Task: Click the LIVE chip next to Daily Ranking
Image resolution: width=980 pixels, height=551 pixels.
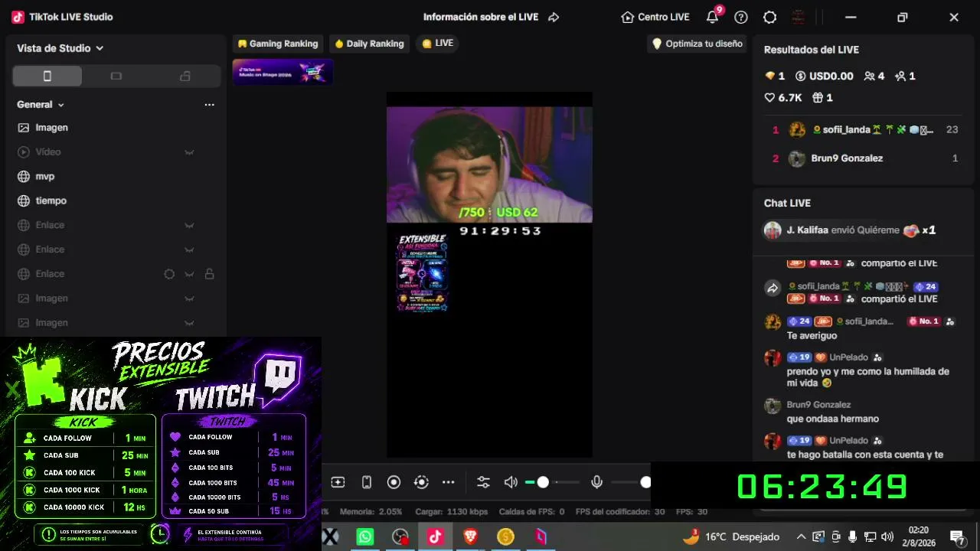Action: [x=438, y=44]
